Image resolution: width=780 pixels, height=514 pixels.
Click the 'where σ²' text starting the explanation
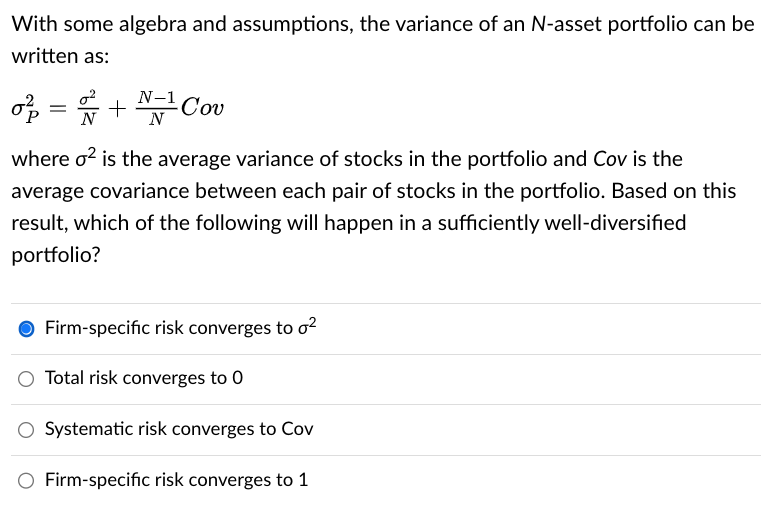tap(53, 158)
